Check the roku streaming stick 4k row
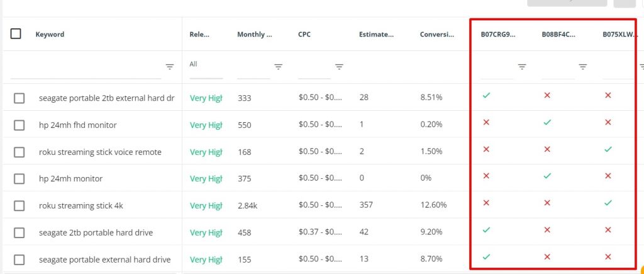This screenshot has height=274, width=644. (x=19, y=206)
